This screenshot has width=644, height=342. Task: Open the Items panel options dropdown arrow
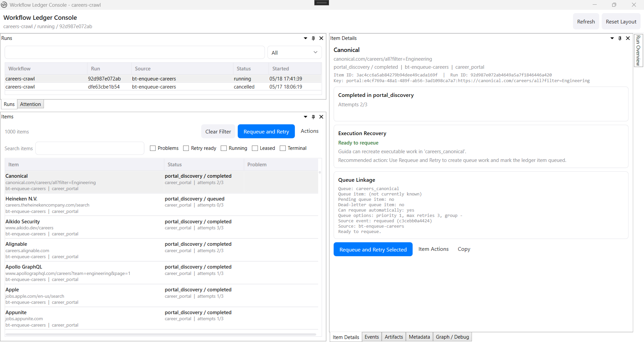tap(305, 117)
